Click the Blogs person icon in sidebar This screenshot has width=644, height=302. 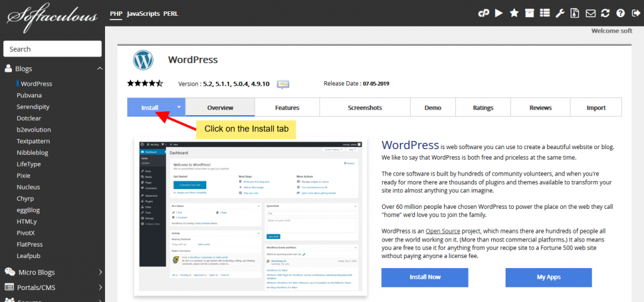click(x=8, y=69)
